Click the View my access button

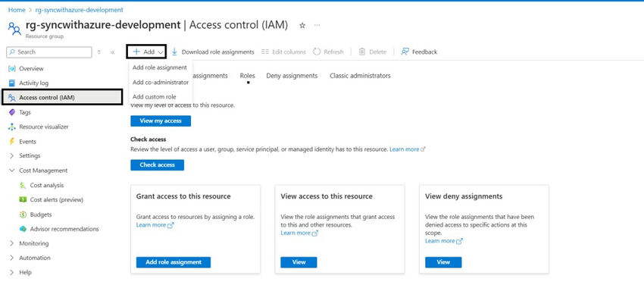161,121
